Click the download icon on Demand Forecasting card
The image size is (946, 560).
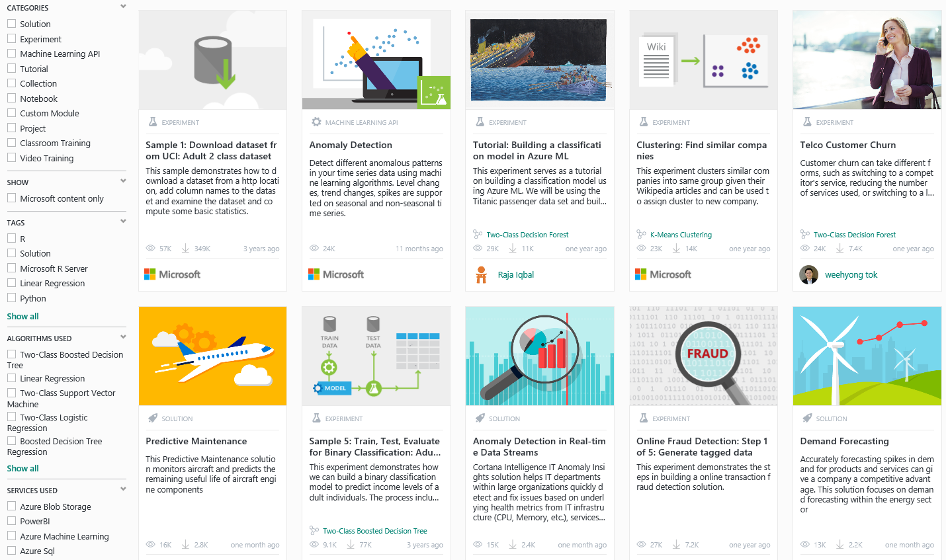(x=840, y=545)
